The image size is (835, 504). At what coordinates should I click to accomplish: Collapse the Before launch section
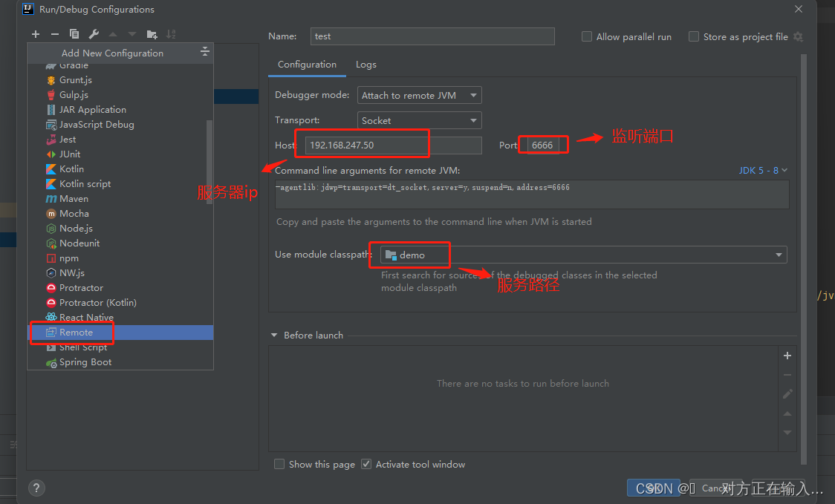coord(273,335)
